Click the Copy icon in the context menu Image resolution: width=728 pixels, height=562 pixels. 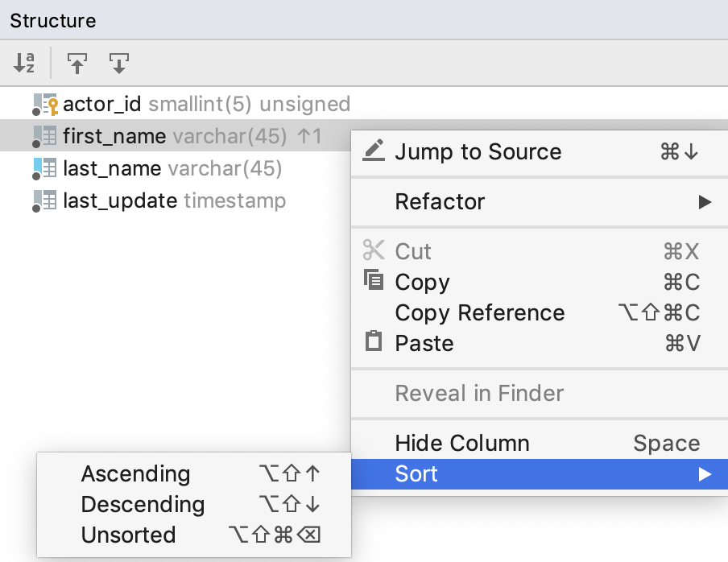(x=373, y=282)
